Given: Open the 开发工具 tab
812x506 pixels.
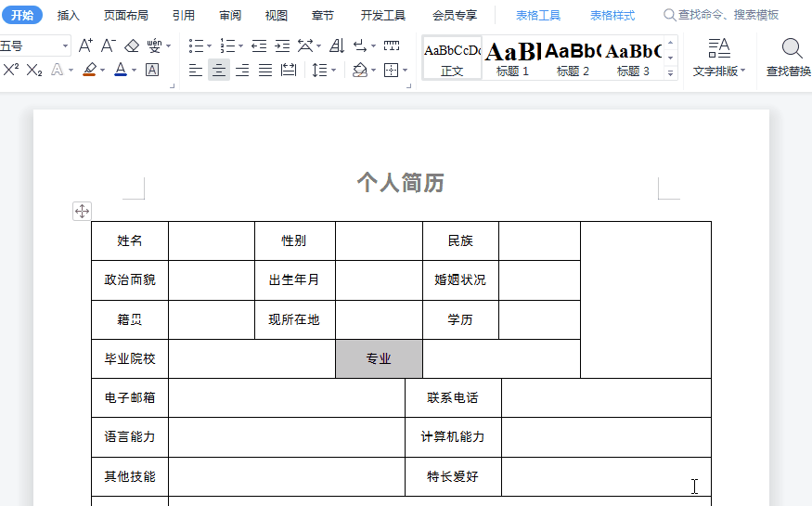Looking at the screenshot, I should click(x=383, y=16).
